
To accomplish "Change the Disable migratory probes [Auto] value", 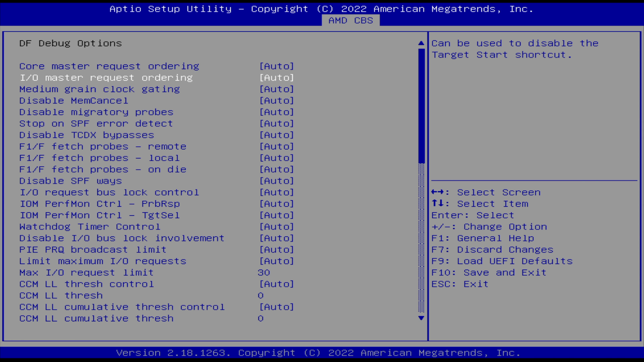I will pyautogui.click(x=277, y=112).
